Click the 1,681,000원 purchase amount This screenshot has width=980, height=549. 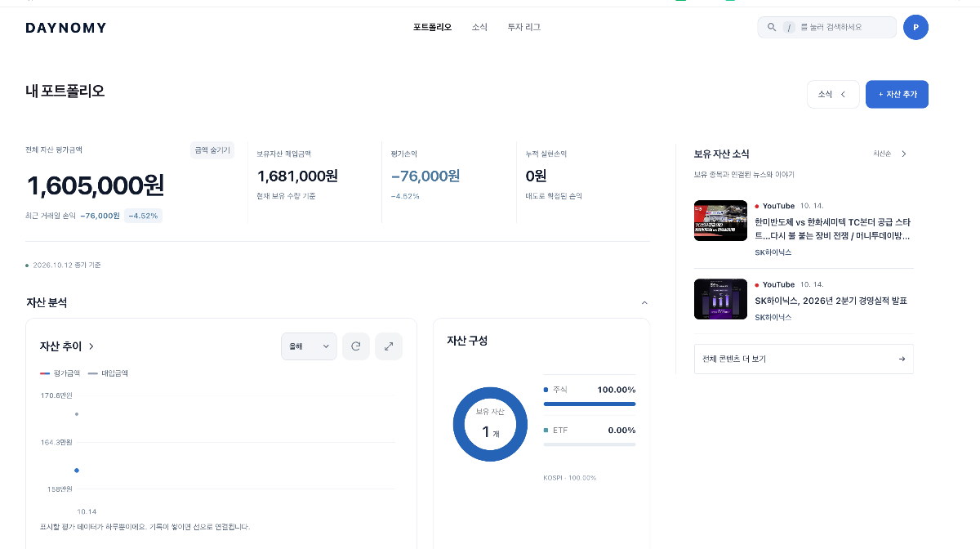297,176
